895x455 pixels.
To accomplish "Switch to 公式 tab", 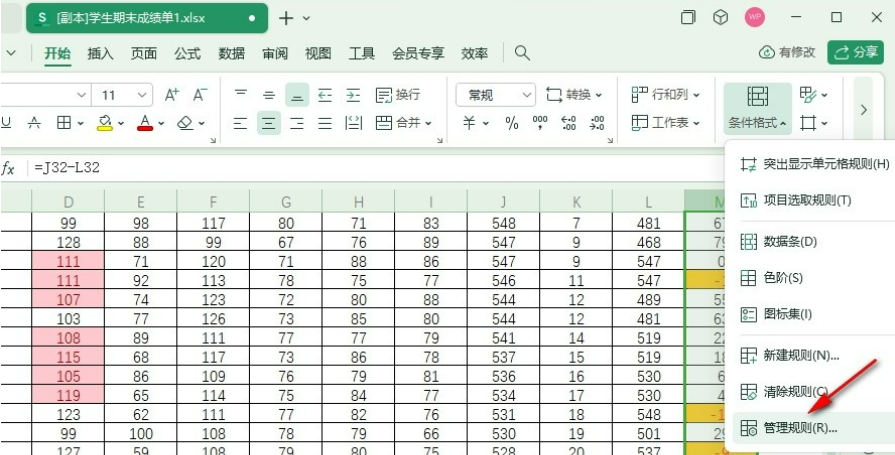I will click(187, 54).
